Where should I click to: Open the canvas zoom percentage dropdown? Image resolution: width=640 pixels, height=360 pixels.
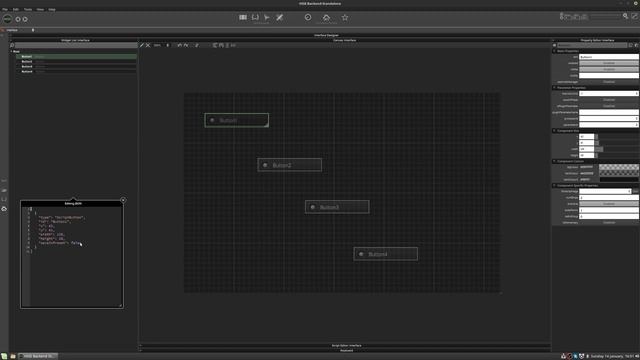[162, 45]
